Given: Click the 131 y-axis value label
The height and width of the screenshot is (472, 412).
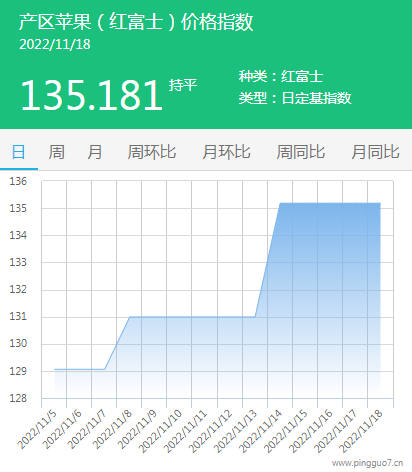Looking at the screenshot, I should pos(18,316).
